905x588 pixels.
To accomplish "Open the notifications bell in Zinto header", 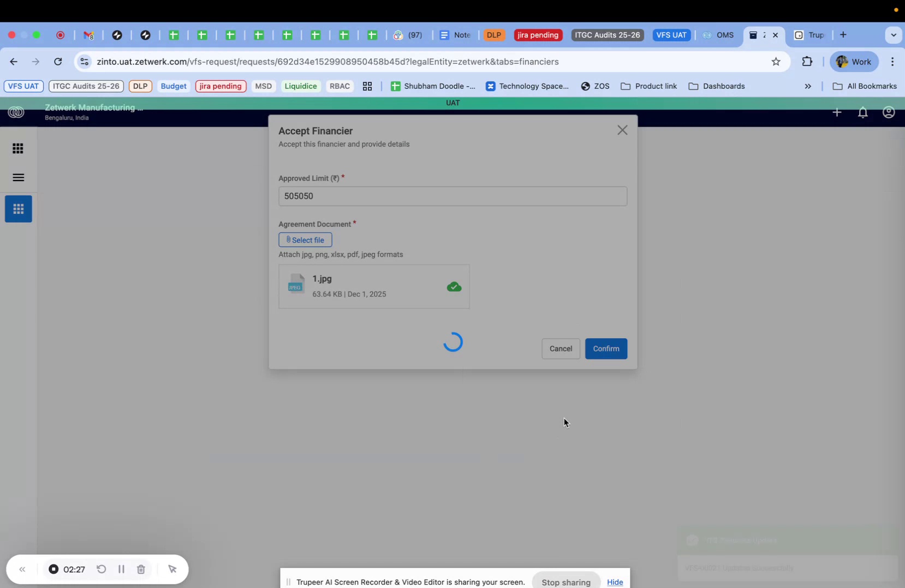I will [862, 112].
